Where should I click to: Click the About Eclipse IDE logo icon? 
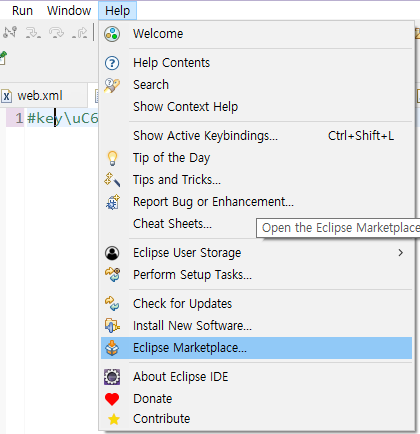(x=112, y=377)
